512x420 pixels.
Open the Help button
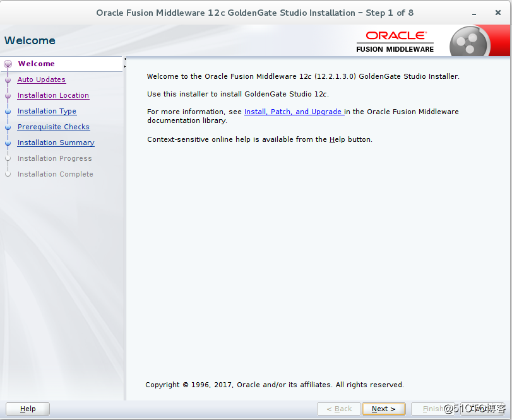point(28,409)
